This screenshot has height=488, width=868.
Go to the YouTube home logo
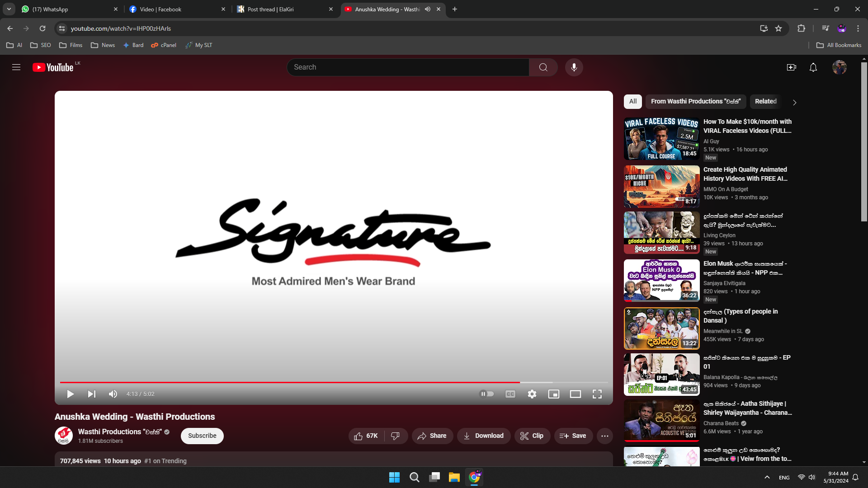click(x=53, y=67)
